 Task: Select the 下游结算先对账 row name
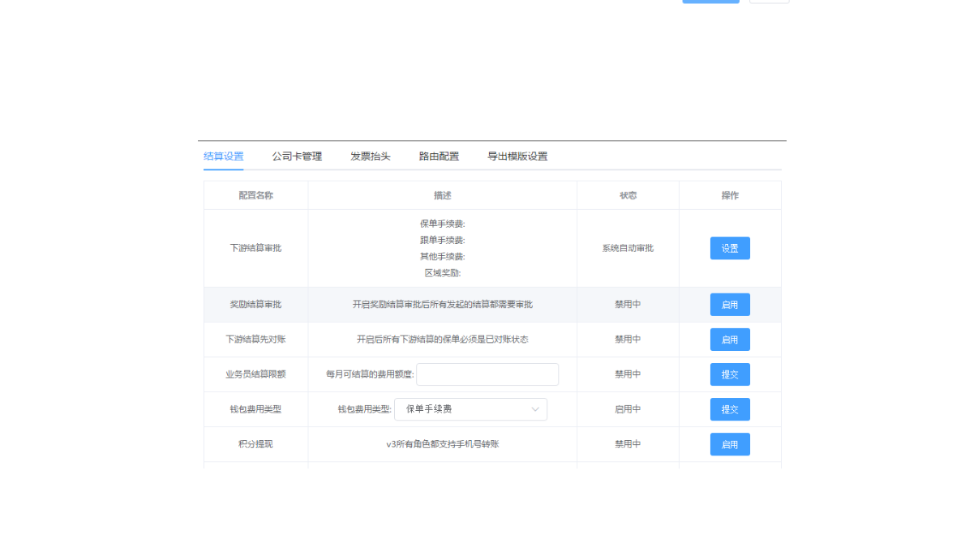(x=255, y=340)
